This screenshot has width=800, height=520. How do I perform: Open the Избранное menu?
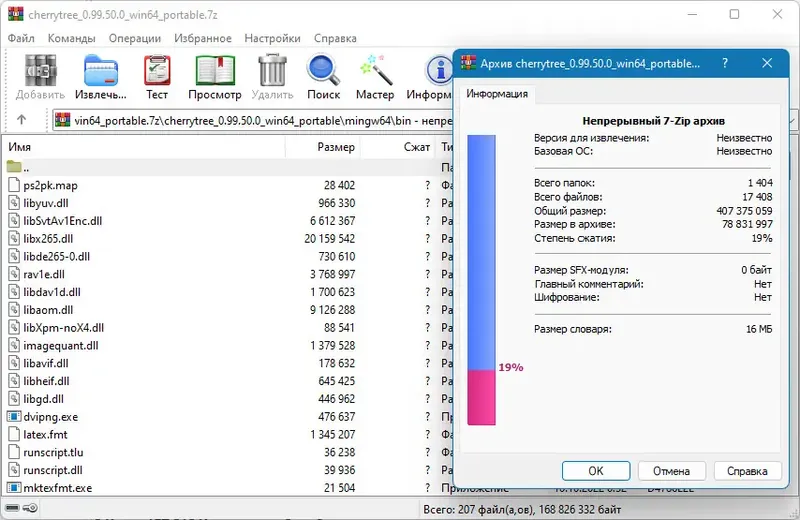pyautogui.click(x=203, y=38)
